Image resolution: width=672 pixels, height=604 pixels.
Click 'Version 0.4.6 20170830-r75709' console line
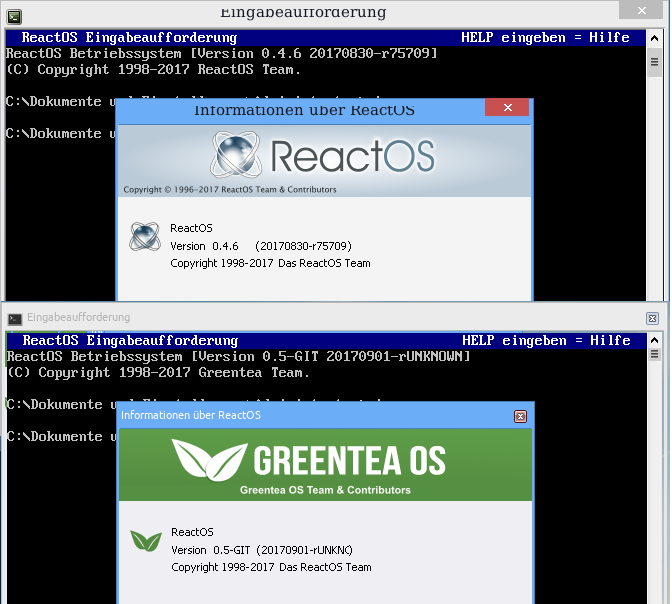(222, 54)
